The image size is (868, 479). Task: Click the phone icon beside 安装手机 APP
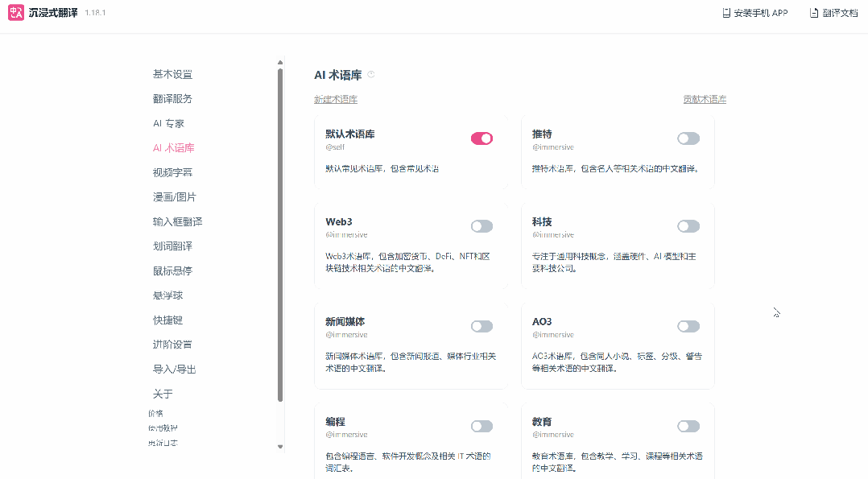[726, 13]
